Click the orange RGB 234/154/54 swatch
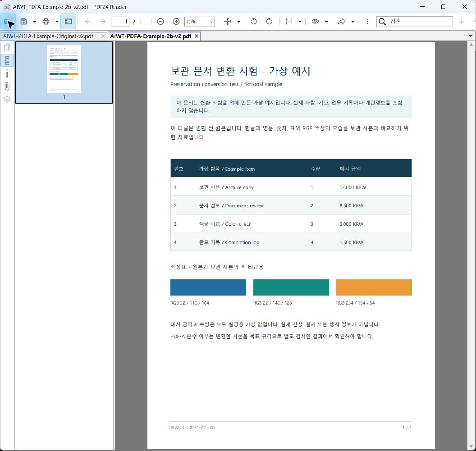This screenshot has width=476, height=451. [374, 287]
